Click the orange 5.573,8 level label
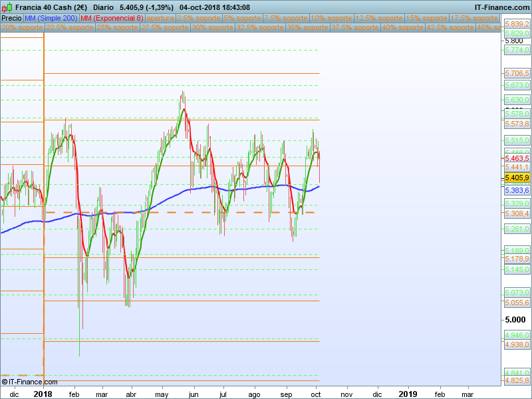This screenshot has width=532, height=399. pyautogui.click(x=517, y=124)
